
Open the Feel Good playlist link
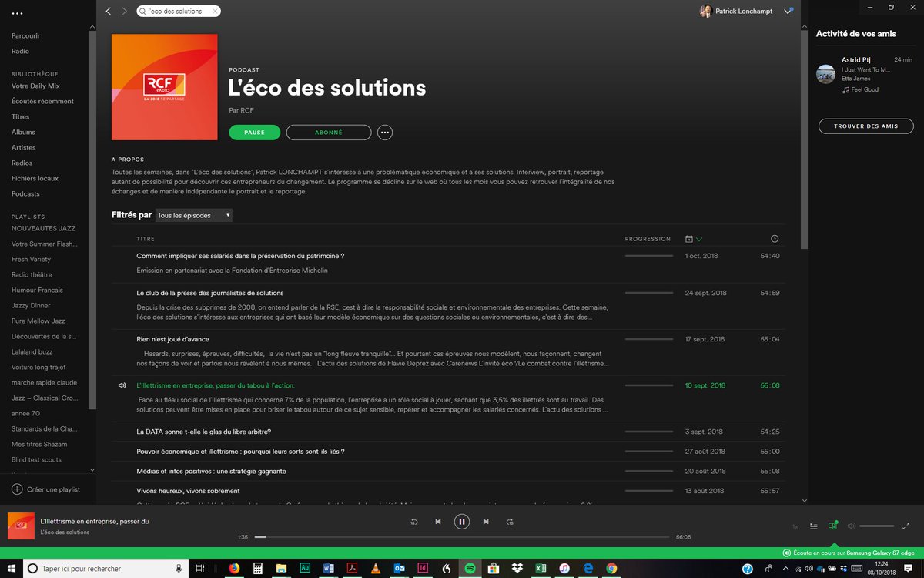865,89
